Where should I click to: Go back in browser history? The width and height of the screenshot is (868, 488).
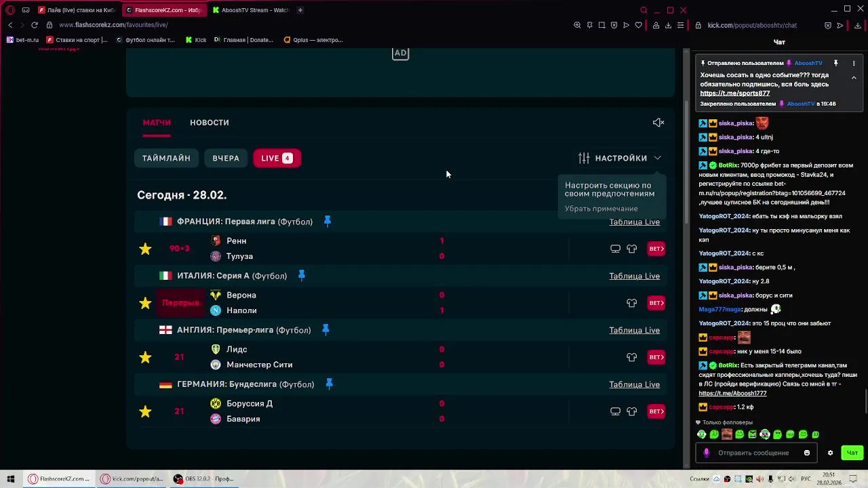click(10, 25)
